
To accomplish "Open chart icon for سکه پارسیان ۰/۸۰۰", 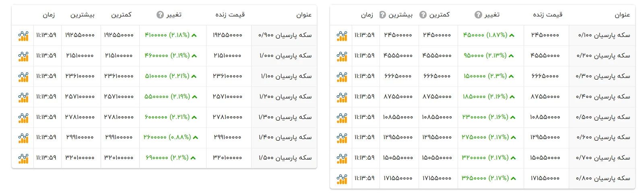I will 342,179.
